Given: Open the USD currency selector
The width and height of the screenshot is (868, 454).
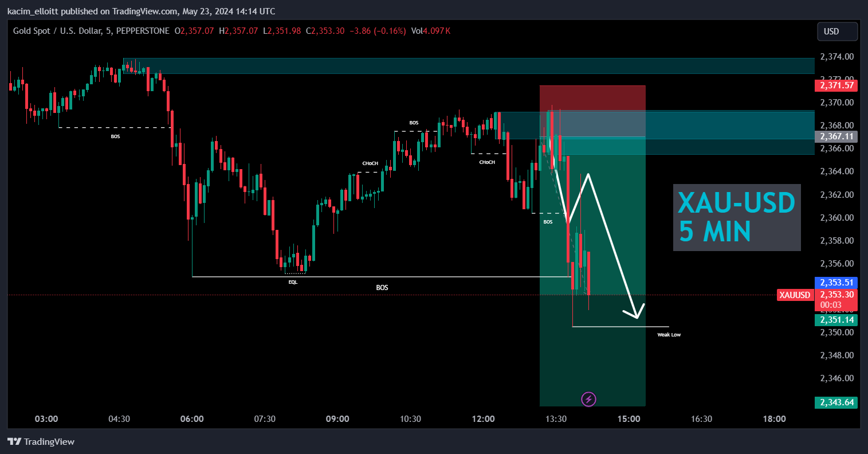Looking at the screenshot, I should pos(837,32).
